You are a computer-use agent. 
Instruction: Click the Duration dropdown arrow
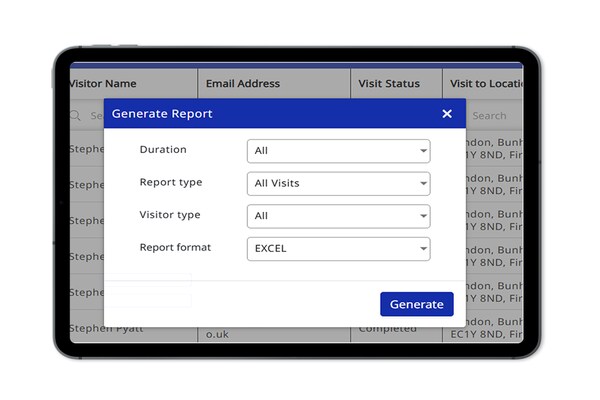tap(424, 152)
